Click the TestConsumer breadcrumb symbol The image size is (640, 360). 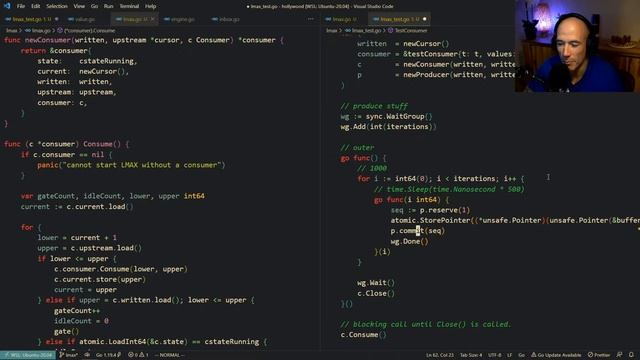407,31
